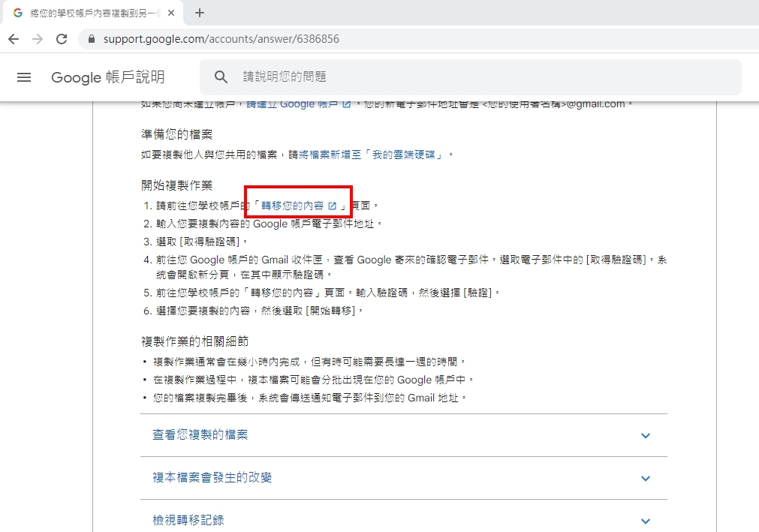This screenshot has width=759, height=532.
Task: Expand the 複本檔案會發生的改變 section
Action: coord(404,478)
